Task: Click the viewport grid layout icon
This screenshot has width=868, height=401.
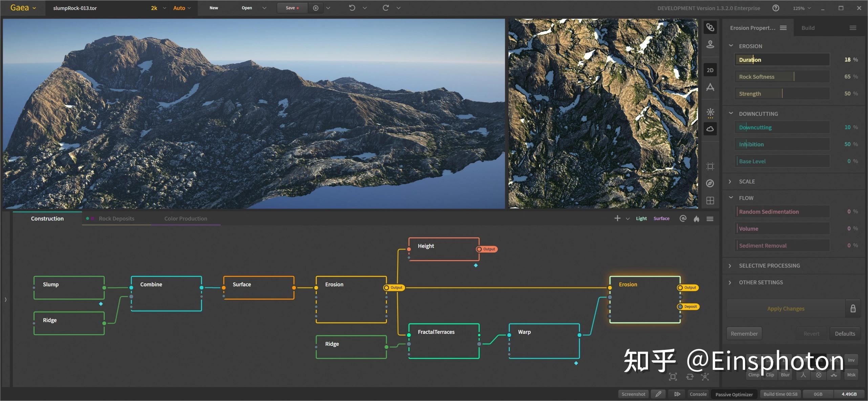Action: click(x=710, y=200)
